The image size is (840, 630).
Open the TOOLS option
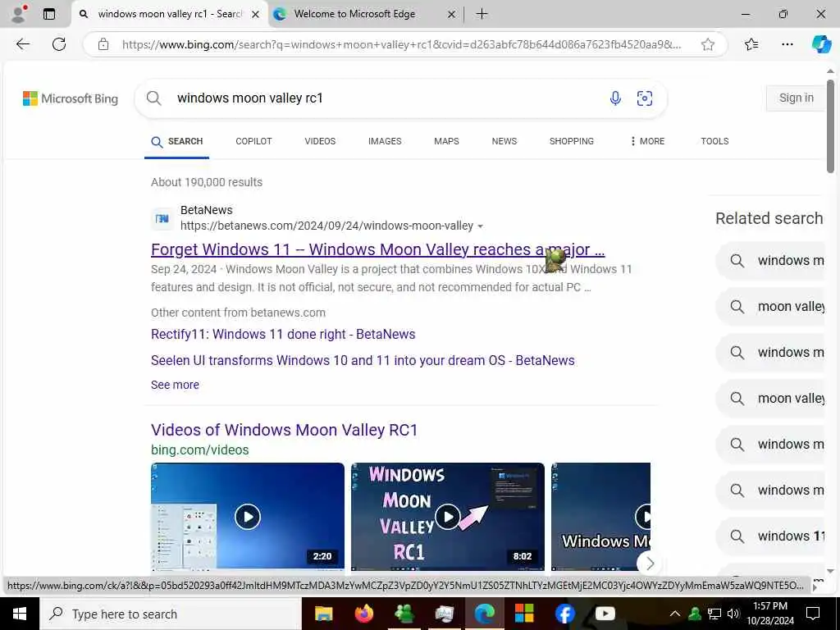point(714,141)
